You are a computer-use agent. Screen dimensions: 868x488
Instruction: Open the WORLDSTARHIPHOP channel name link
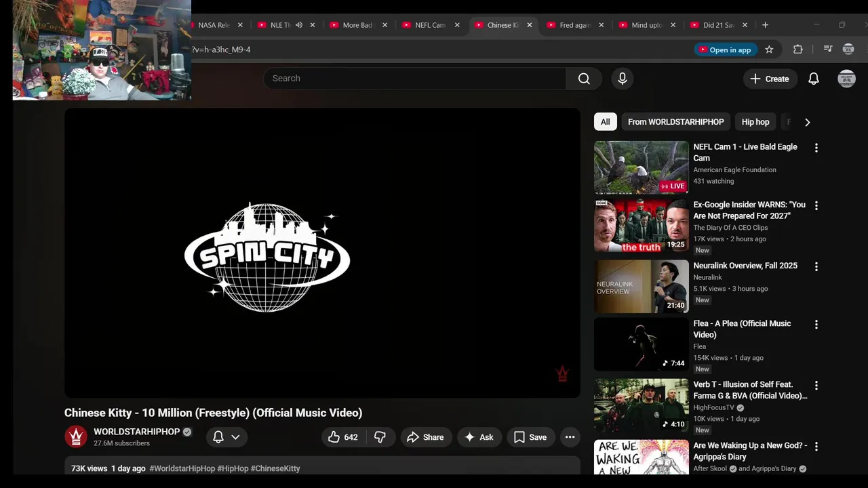pyautogui.click(x=137, y=432)
